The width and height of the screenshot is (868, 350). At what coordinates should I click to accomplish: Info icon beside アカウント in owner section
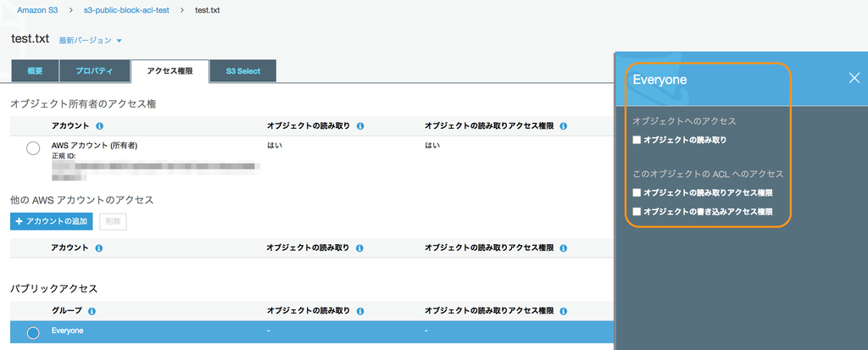pos(100,126)
